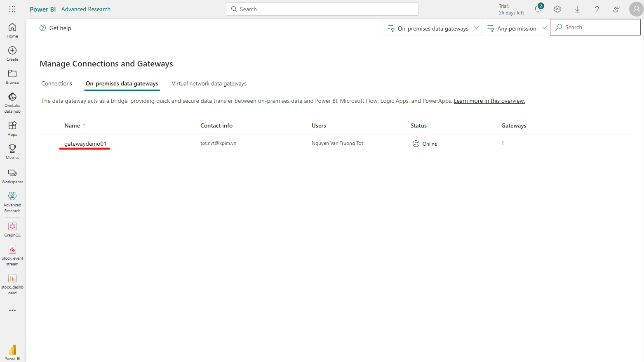Image resolution: width=644 pixels, height=362 pixels.
Task: Focus the gateways Search field
Action: click(x=595, y=27)
